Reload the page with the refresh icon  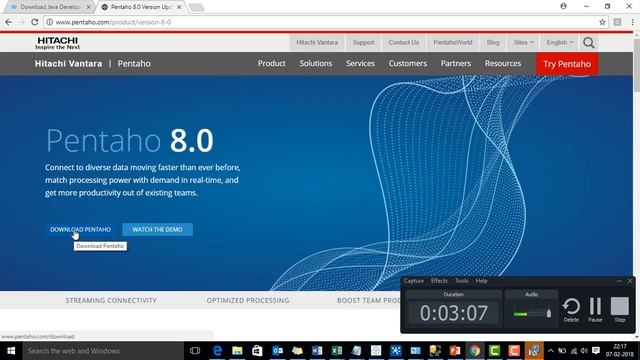(35, 22)
